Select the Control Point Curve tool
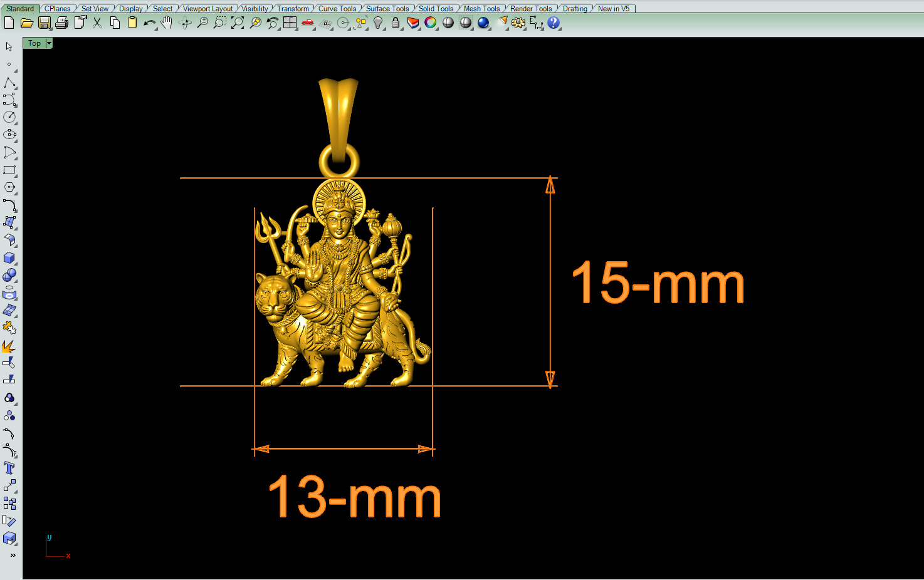924x580 pixels. tap(9, 100)
